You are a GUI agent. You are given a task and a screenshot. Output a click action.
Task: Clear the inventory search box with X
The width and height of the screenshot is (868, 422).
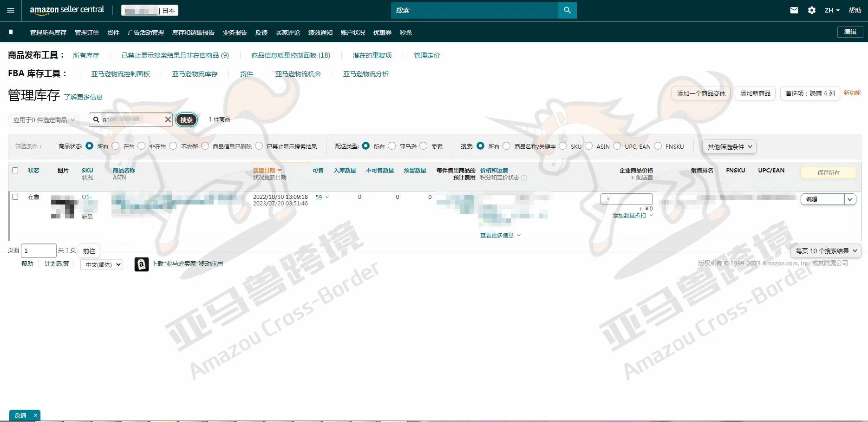(x=168, y=119)
